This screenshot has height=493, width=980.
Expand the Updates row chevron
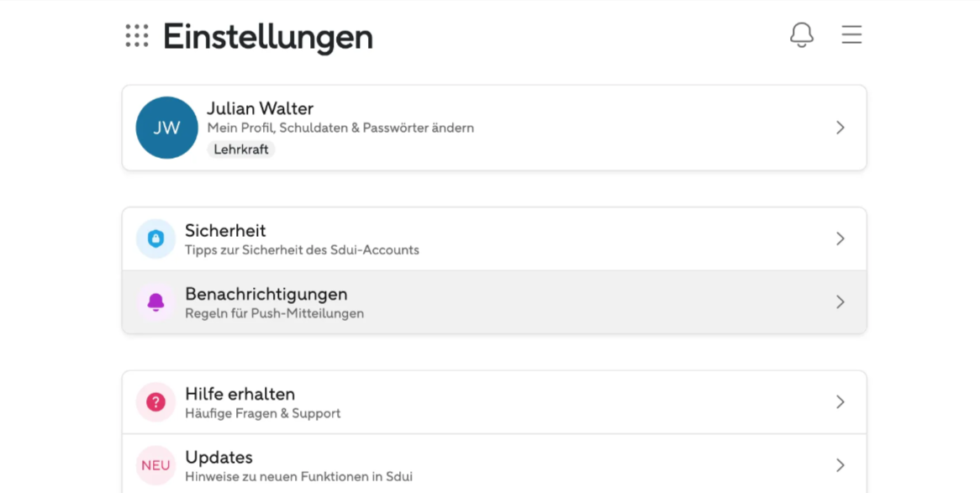point(840,465)
